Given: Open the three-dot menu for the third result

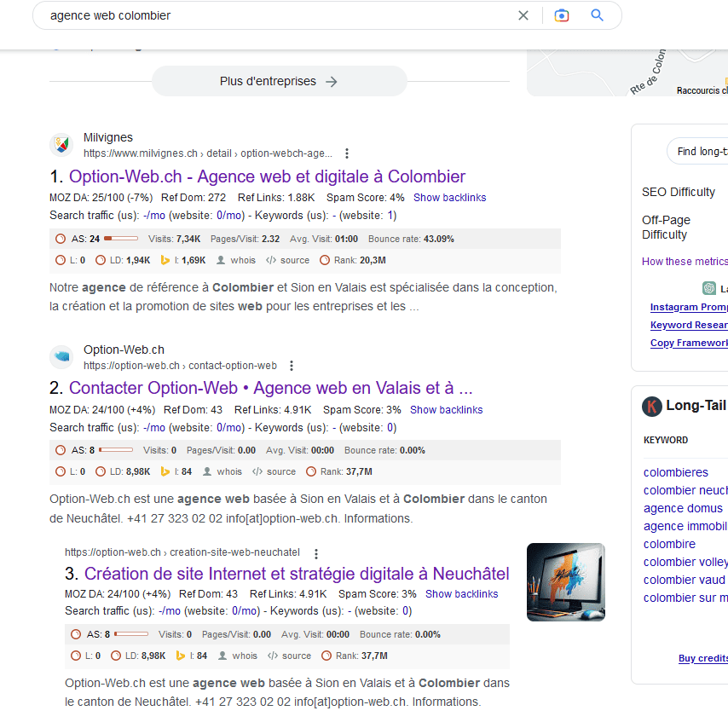Looking at the screenshot, I should [x=315, y=553].
